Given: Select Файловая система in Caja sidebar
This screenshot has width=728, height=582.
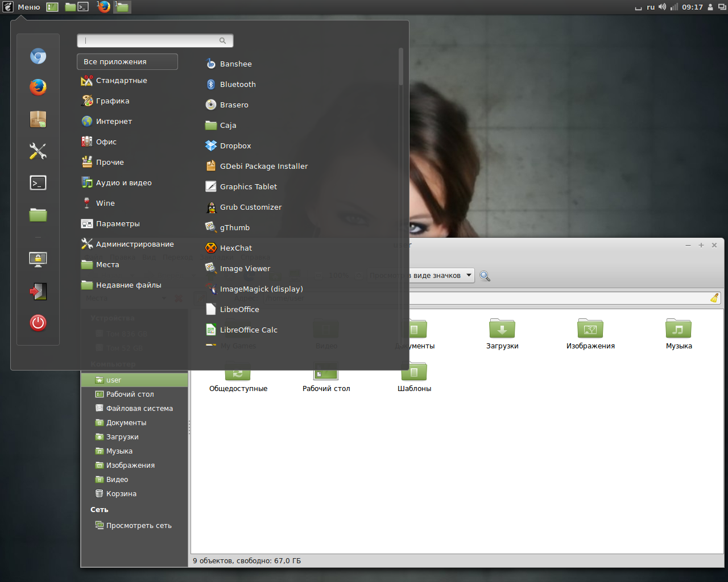Looking at the screenshot, I should pos(134,408).
